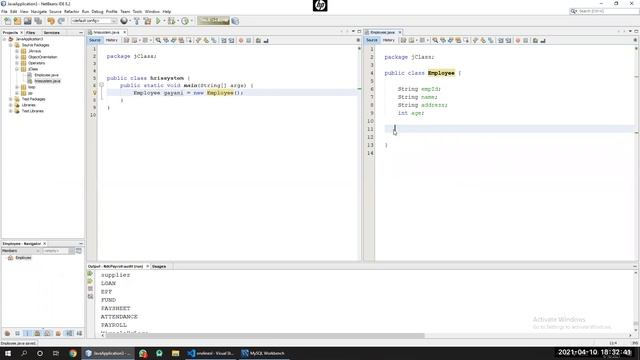This screenshot has width=640, height=360.
Task: Open the Debug menu
Action: tap(97, 11)
